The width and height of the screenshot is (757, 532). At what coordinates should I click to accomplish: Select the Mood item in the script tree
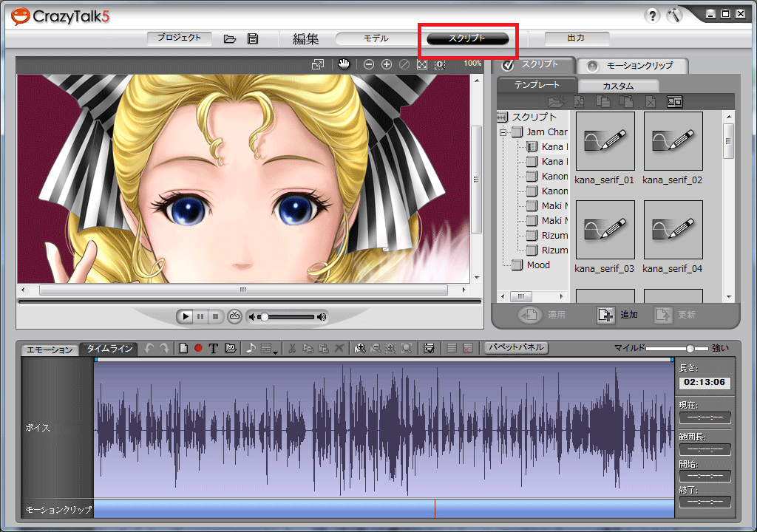[x=538, y=265]
